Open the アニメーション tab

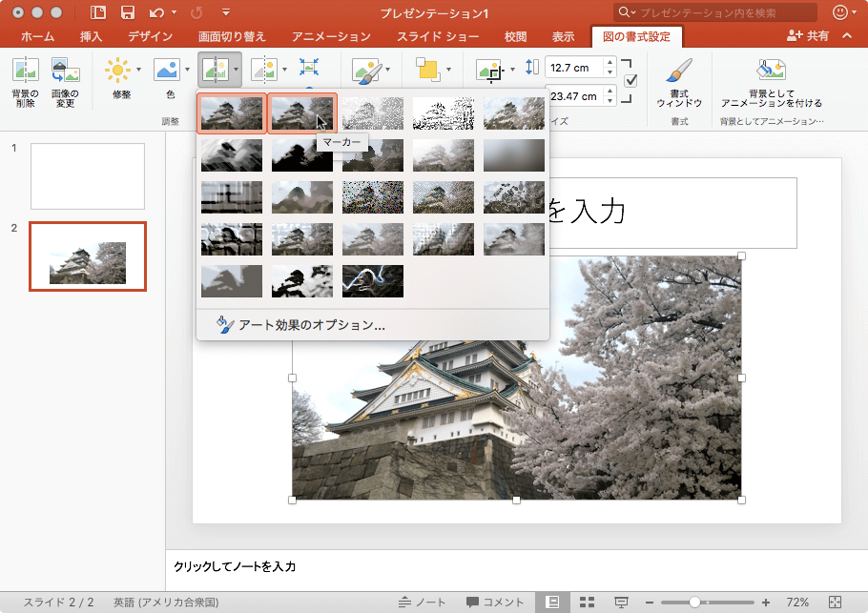click(x=331, y=36)
